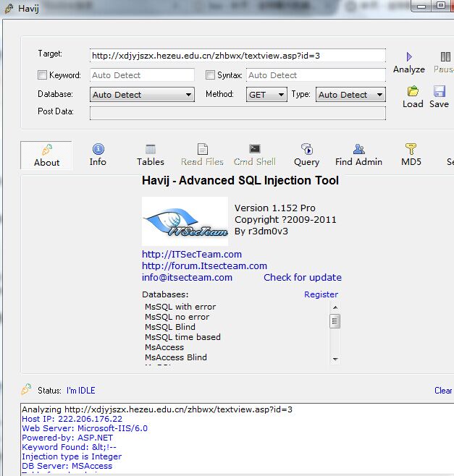Click the ITSecTeam eye logo
The image size is (454, 476).
(185, 221)
